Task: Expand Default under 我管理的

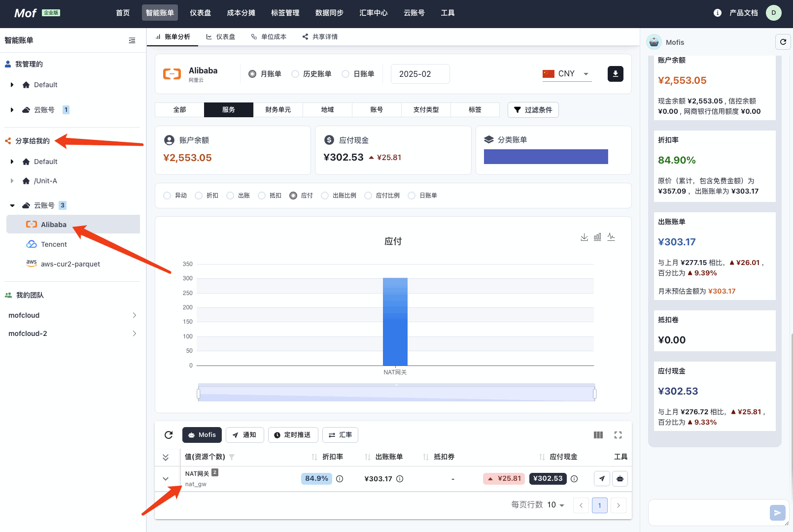Action: pos(12,85)
